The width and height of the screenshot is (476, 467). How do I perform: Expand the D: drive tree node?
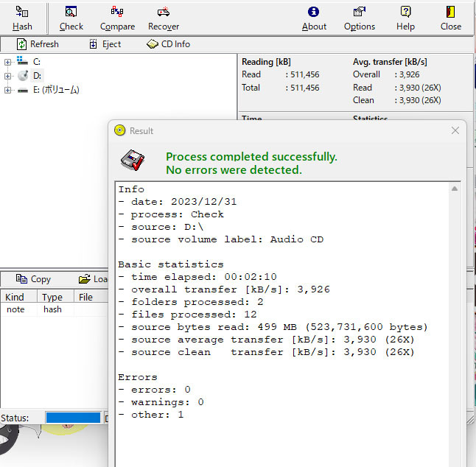point(8,76)
